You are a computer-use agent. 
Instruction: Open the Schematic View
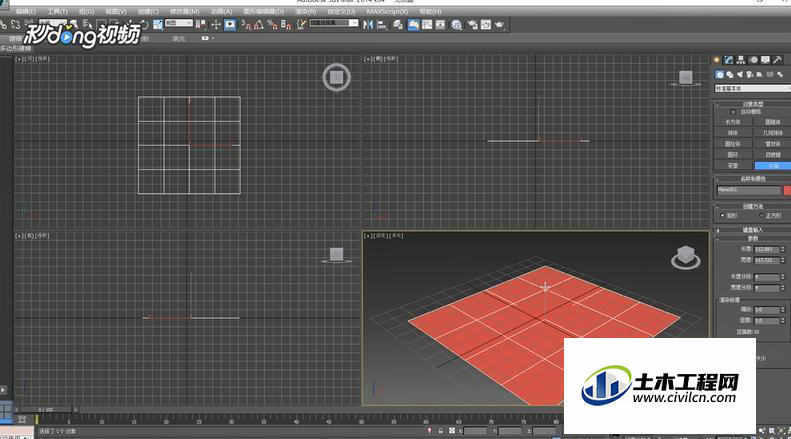(440, 24)
